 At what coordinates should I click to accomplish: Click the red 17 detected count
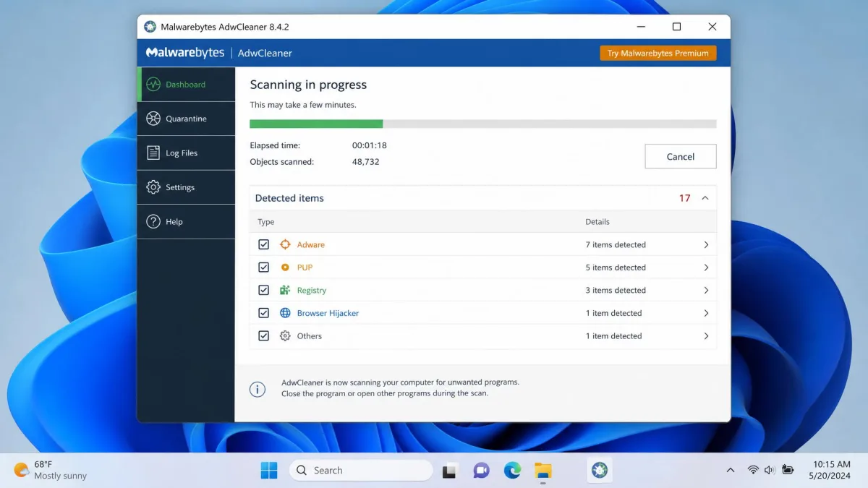click(684, 198)
